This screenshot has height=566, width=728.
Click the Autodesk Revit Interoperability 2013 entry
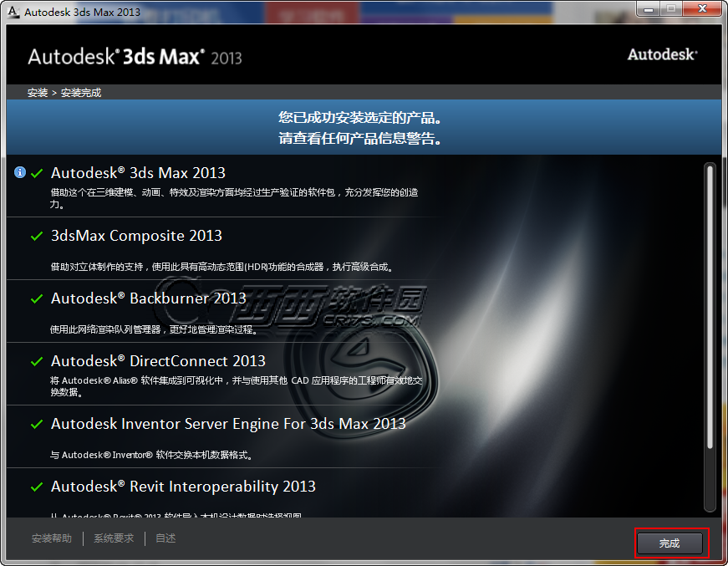click(x=183, y=486)
